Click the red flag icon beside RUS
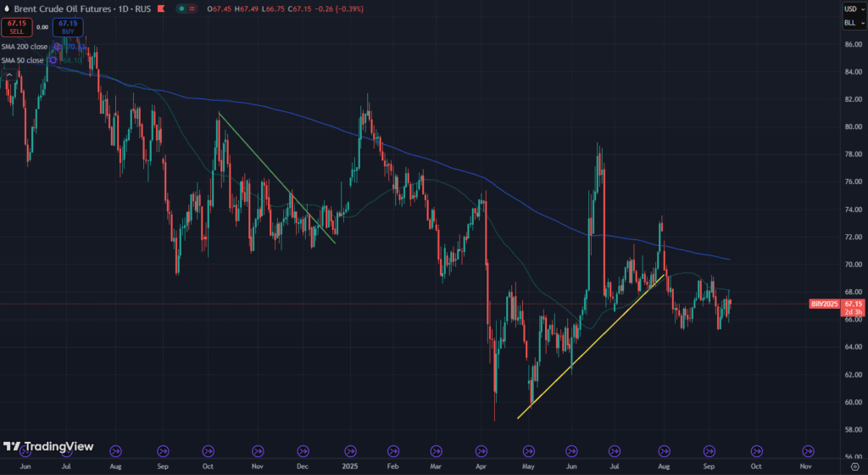 pos(160,8)
